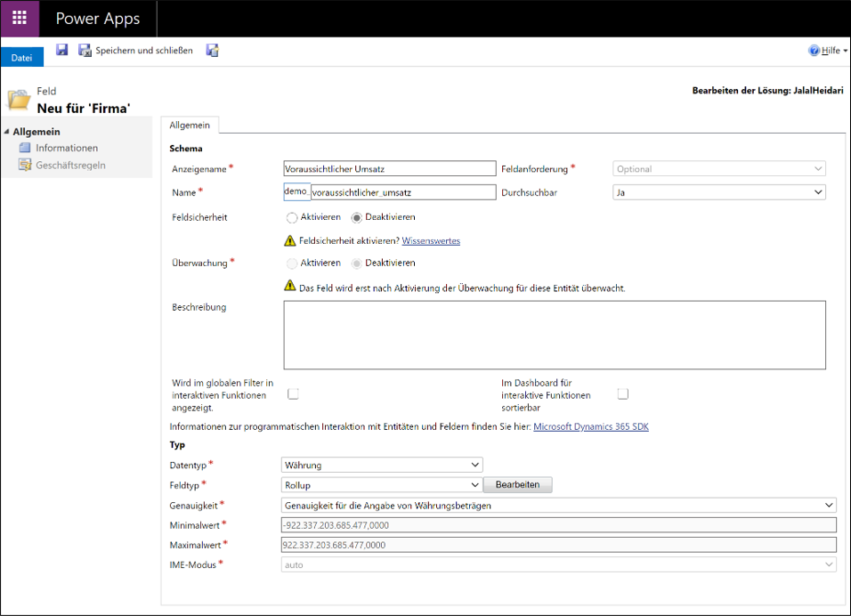Screen dimensions: 851x616
Task: Click the "Neu für 'Firma'" heading
Action: pyautogui.click(x=84, y=108)
